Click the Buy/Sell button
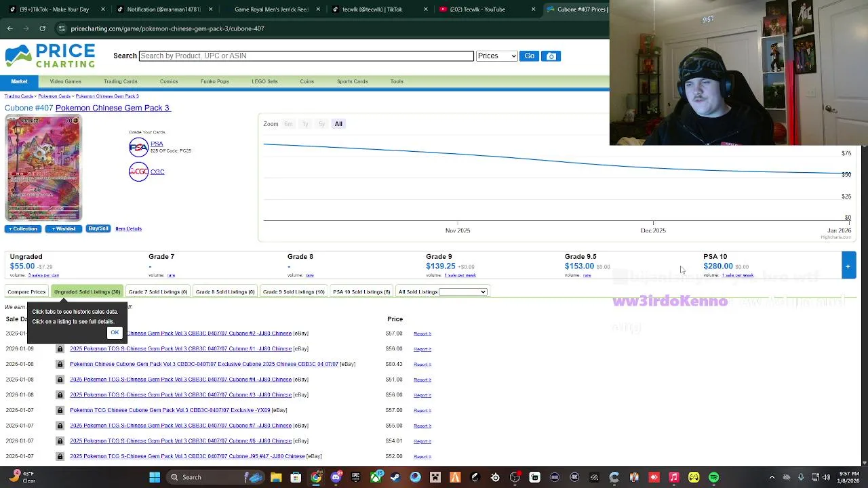This screenshot has height=488, width=868. (x=98, y=229)
